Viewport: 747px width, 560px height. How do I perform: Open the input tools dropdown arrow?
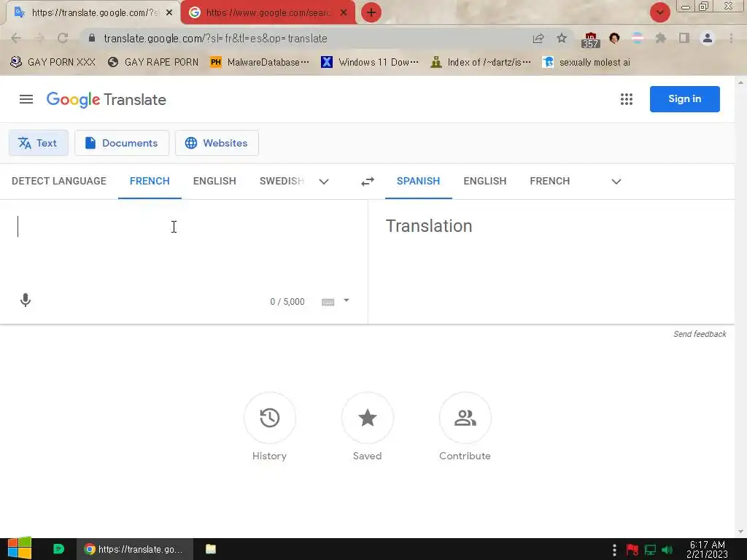[x=347, y=300]
